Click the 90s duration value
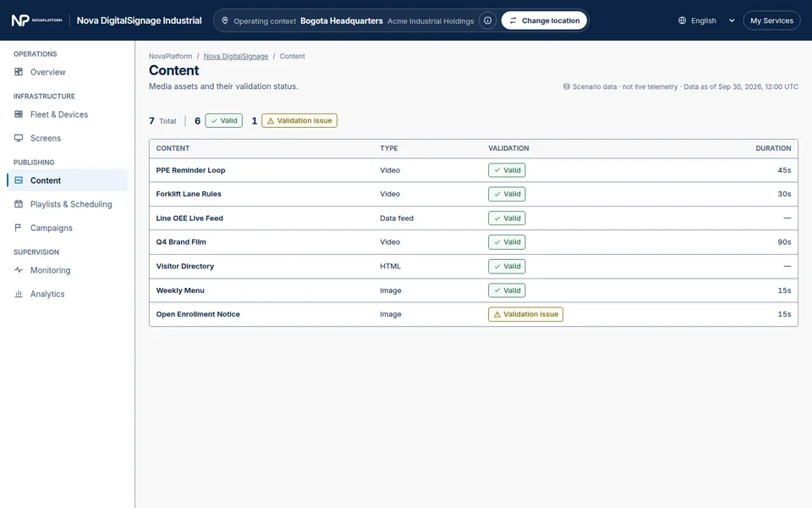 [x=785, y=242]
